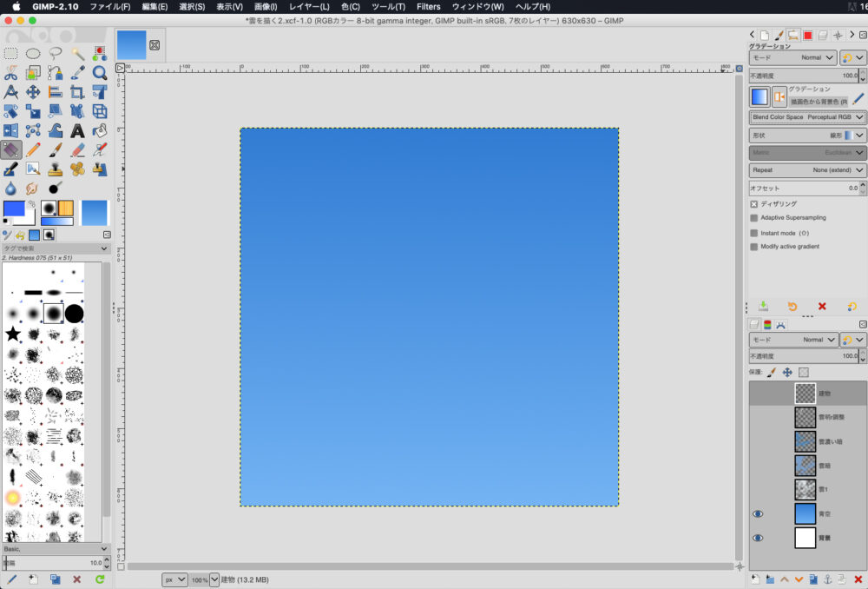Choose the Pencil tool
This screenshot has height=589, width=868.
click(33, 150)
